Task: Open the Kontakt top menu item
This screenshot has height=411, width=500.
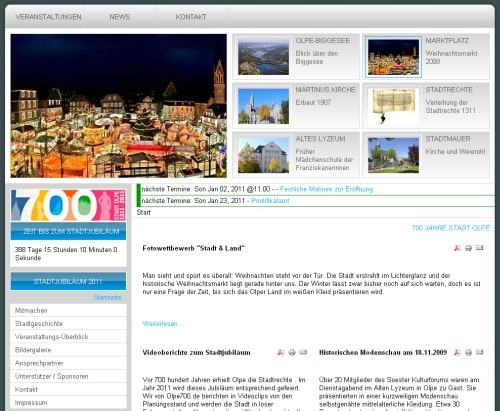Action: (x=191, y=17)
